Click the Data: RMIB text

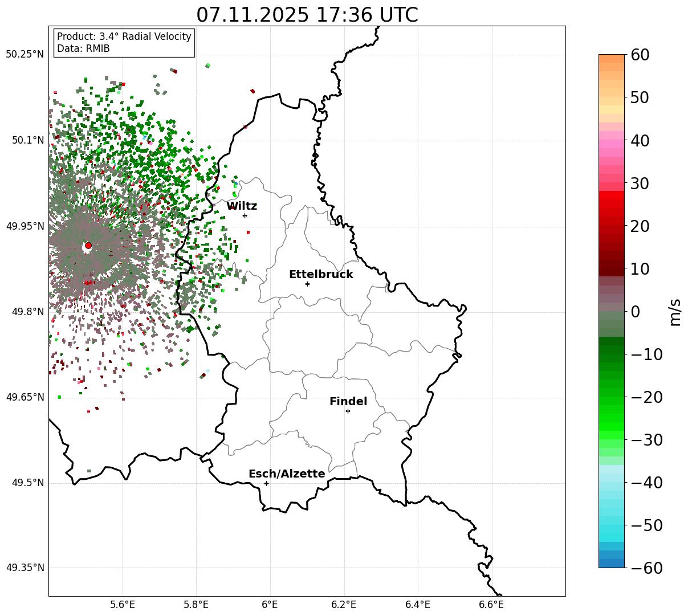(83, 49)
